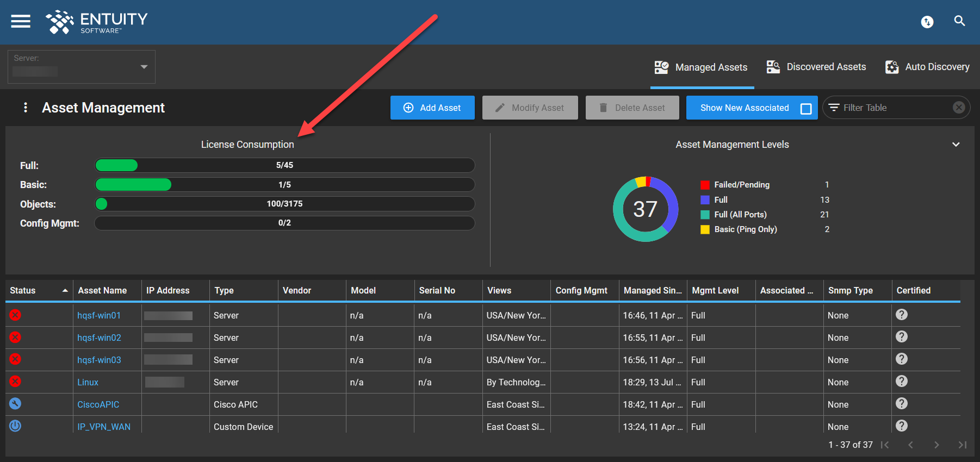The height and width of the screenshot is (462, 980).
Task: Click the failed status icon for Linux
Action: click(x=15, y=382)
